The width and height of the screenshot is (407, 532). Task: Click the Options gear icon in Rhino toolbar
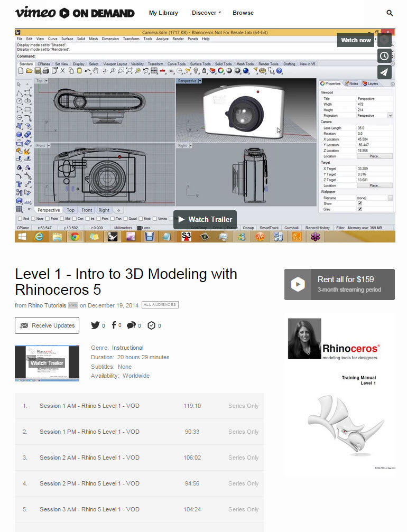click(x=262, y=71)
